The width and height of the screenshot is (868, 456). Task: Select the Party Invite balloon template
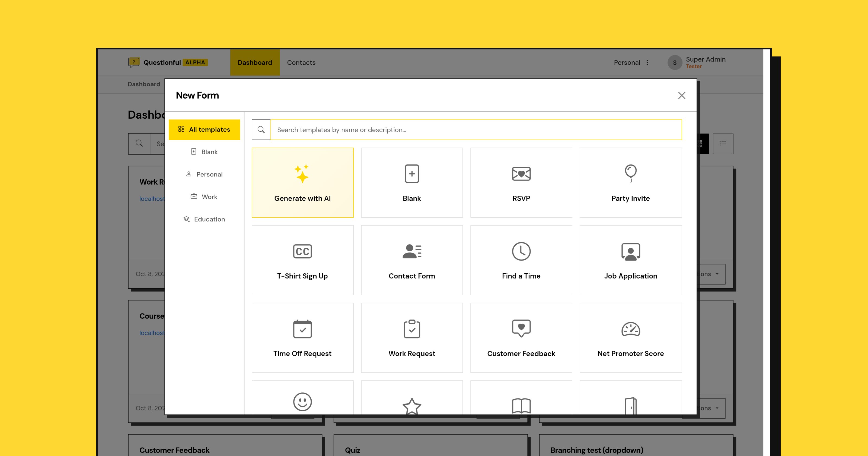[630, 182]
